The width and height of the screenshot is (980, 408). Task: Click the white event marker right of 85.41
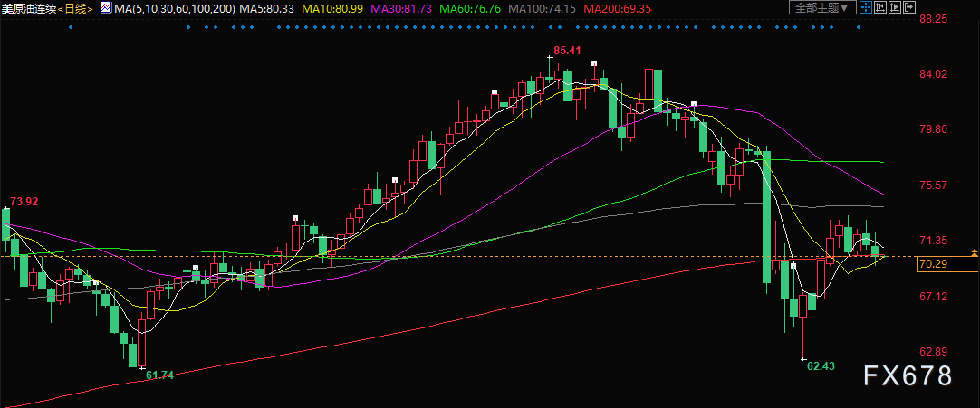pyautogui.click(x=594, y=63)
